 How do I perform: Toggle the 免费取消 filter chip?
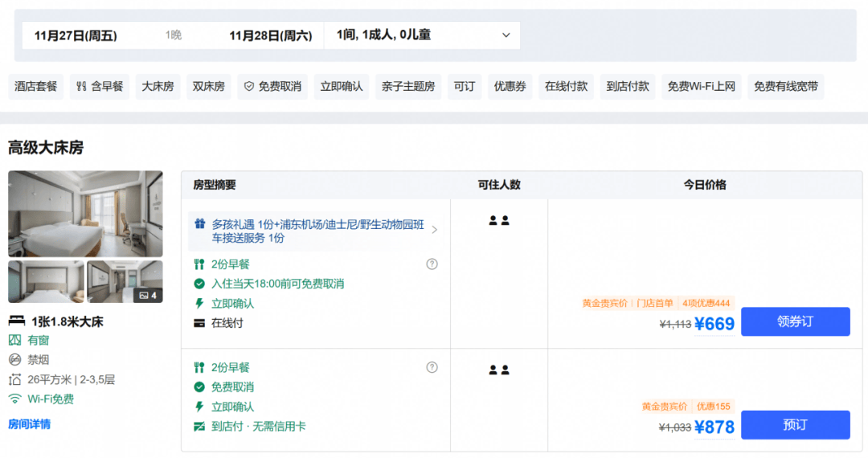pyautogui.click(x=273, y=86)
